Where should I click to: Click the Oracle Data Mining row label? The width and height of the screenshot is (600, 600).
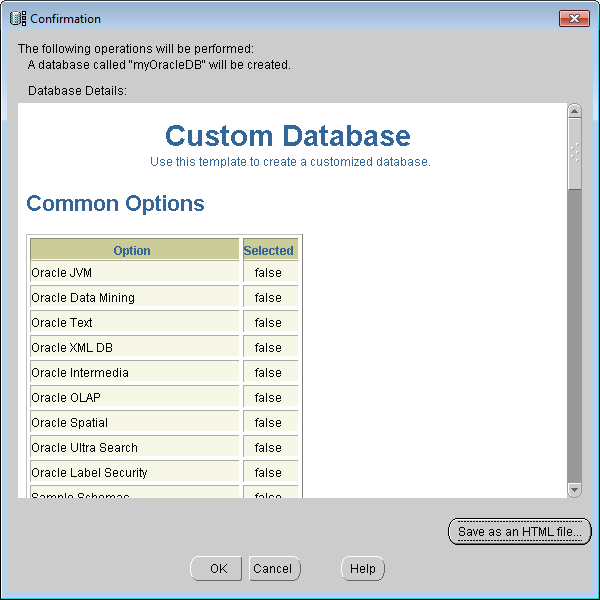point(83,298)
